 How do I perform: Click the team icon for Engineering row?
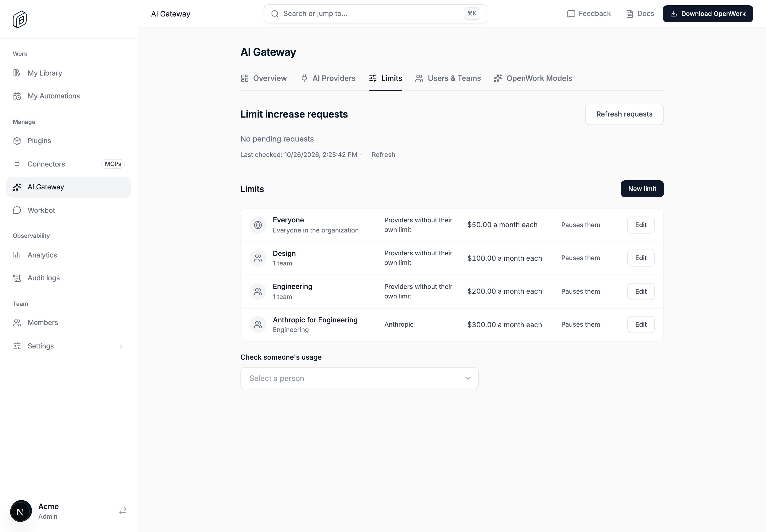pos(258,292)
